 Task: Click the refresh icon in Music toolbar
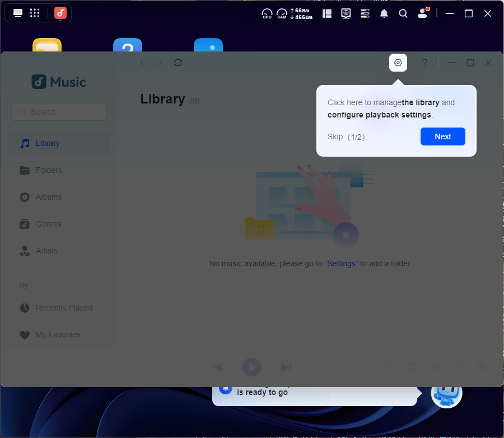178,63
